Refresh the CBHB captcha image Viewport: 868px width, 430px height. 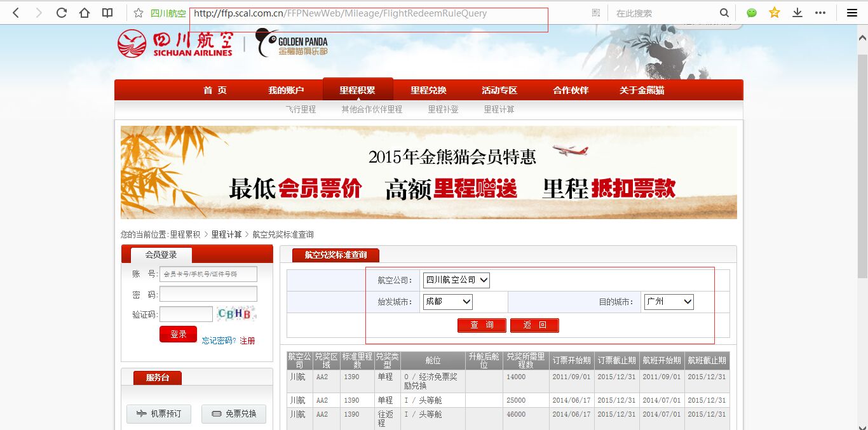pyautogui.click(x=236, y=314)
